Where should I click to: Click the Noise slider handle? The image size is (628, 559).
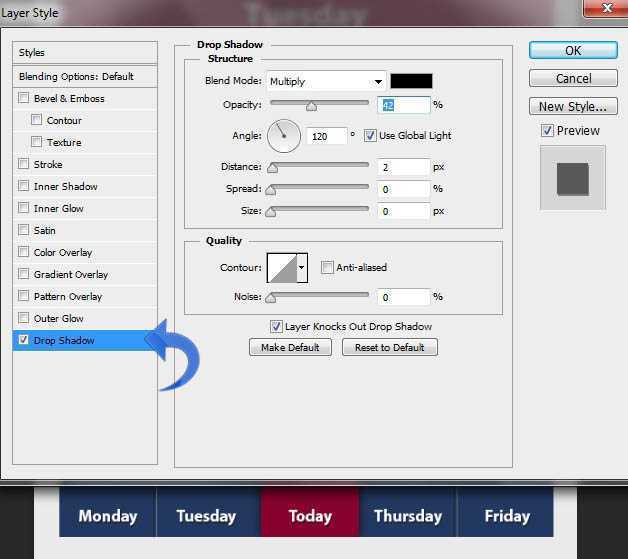[x=271, y=298]
